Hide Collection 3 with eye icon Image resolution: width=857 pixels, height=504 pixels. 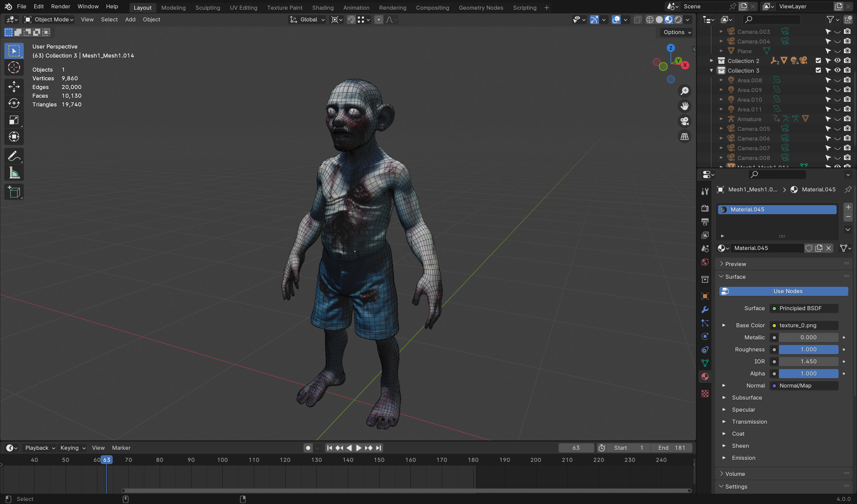837,70
